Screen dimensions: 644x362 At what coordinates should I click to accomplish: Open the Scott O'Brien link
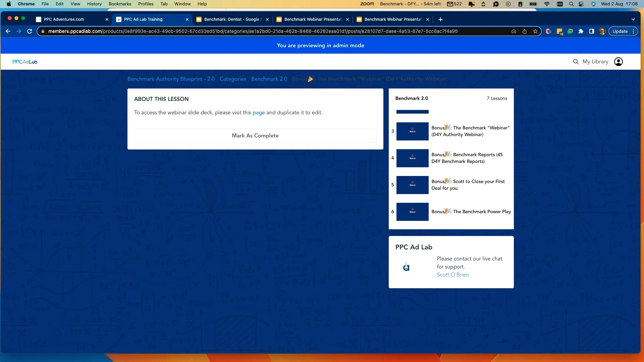453,275
